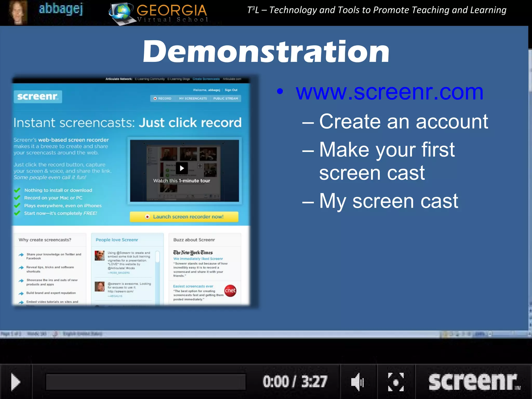
Task: Click the RECORD tab
Action: click(x=162, y=98)
